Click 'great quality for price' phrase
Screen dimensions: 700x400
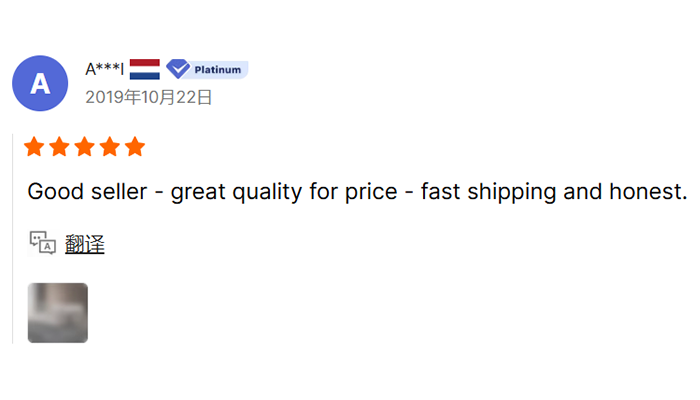pyautogui.click(x=284, y=193)
